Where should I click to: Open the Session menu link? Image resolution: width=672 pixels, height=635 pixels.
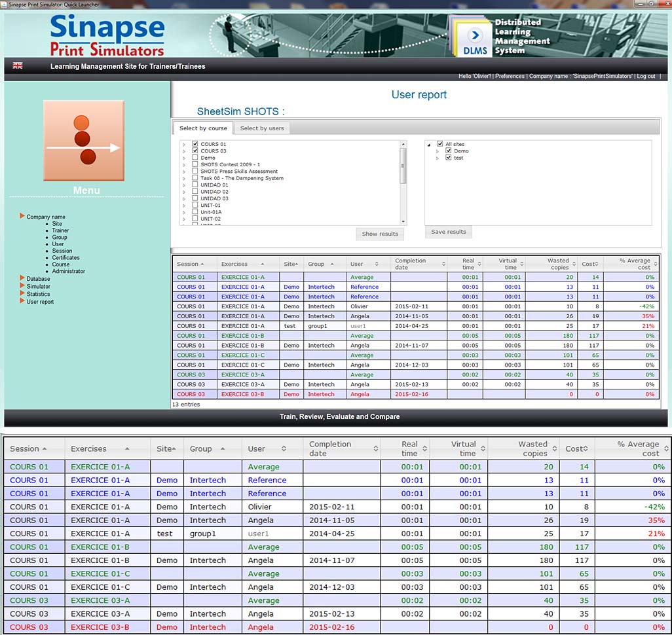(62, 251)
